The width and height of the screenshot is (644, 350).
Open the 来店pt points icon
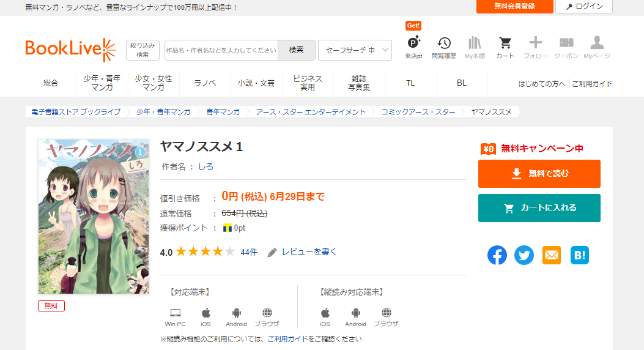tap(413, 43)
